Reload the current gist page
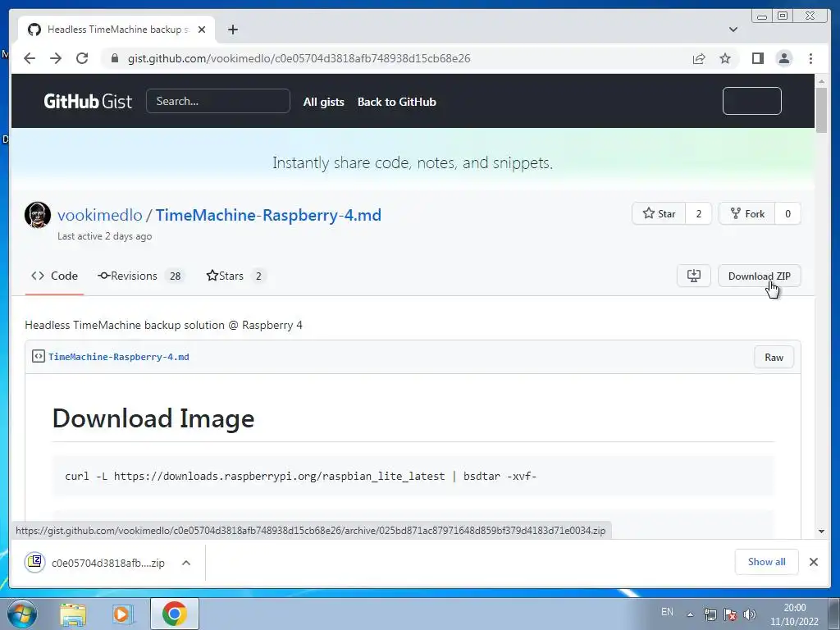840x630 pixels. tap(82, 58)
